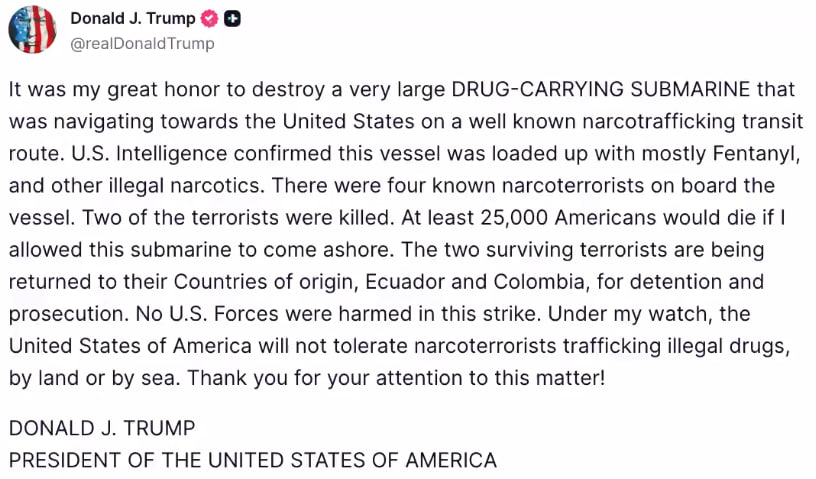Open the @realDonaldTrump handle link
Image resolution: width=816 pixels, height=479 pixels.
pyautogui.click(x=142, y=43)
